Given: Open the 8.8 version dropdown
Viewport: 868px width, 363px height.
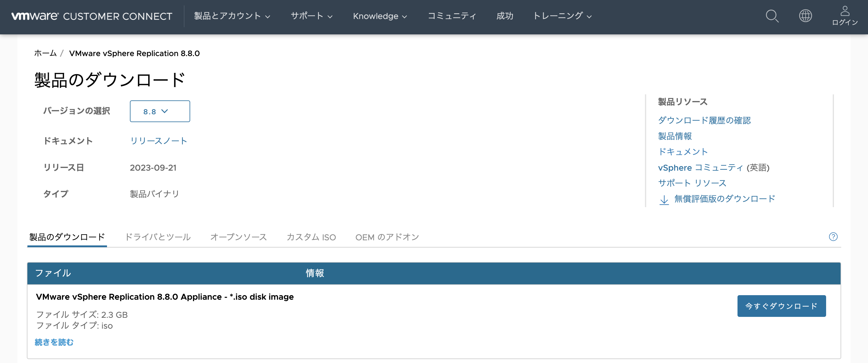Looking at the screenshot, I should point(160,111).
